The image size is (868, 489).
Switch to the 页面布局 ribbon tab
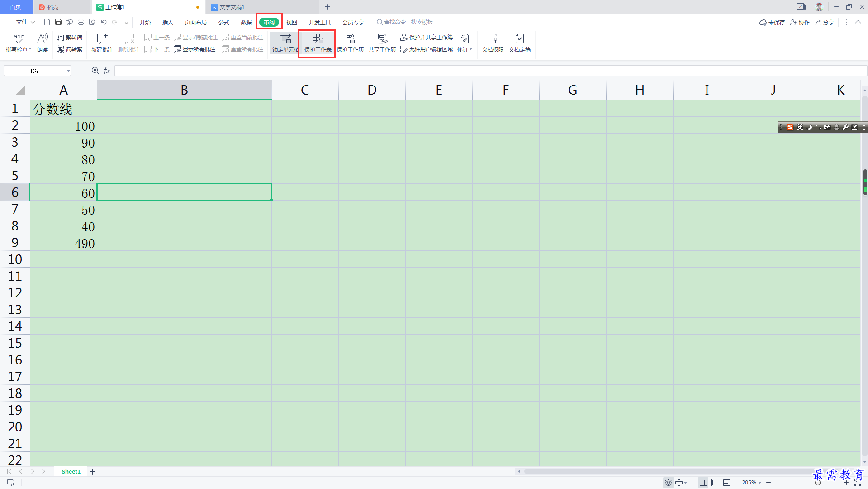(x=196, y=22)
